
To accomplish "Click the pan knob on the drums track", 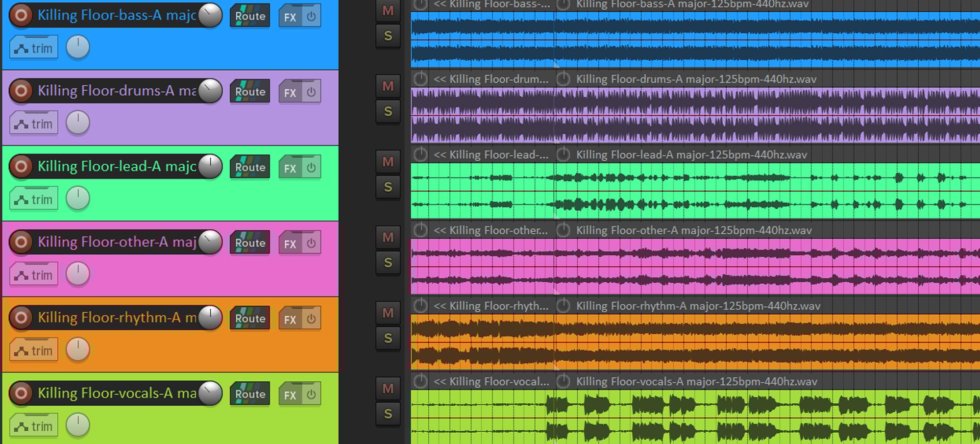I will click(x=78, y=123).
